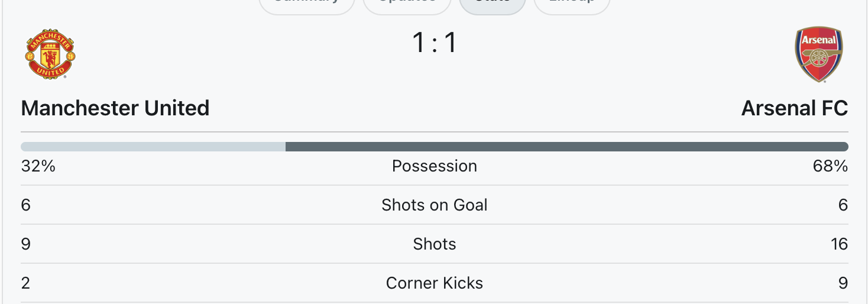This screenshot has width=868, height=304.
Task: Select the Possession stat label
Action: point(435,166)
